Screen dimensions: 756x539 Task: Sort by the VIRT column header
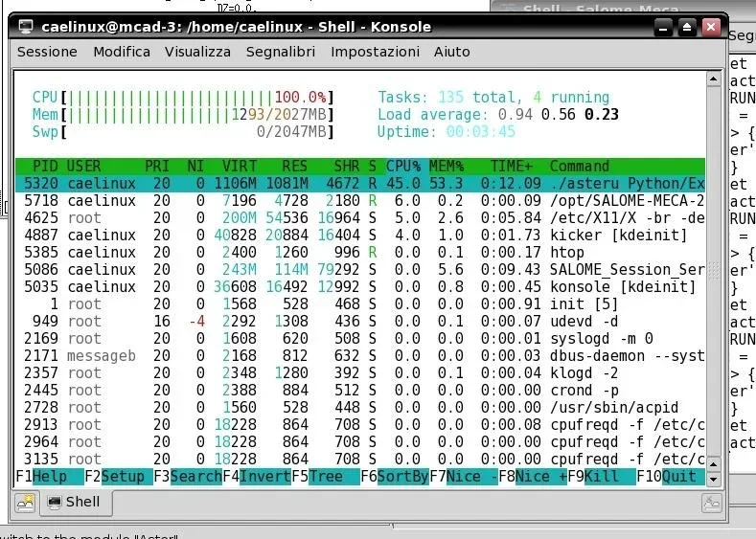[240, 167]
